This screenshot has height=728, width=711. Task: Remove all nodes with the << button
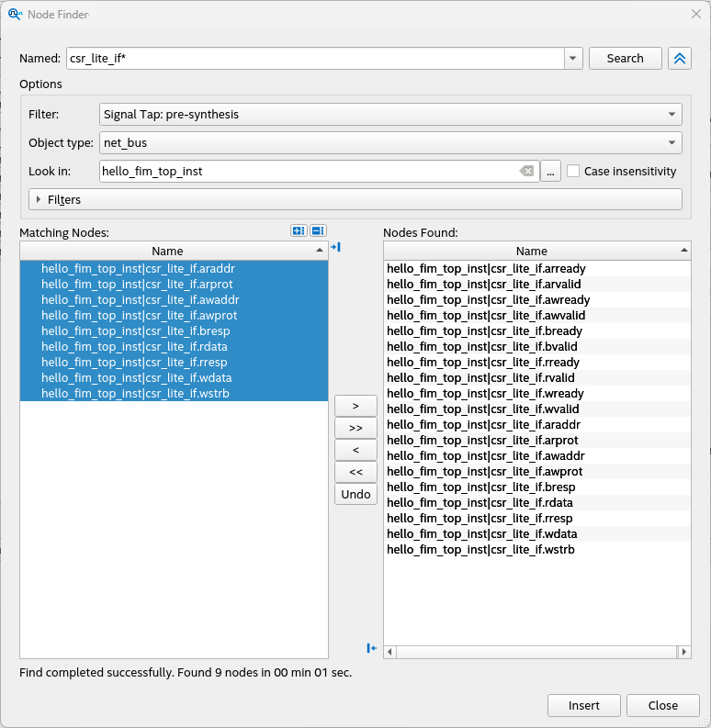coord(355,472)
